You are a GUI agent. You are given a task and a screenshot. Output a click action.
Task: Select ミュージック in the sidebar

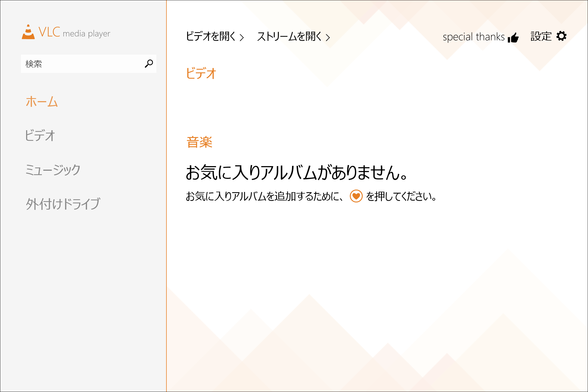pos(53,170)
